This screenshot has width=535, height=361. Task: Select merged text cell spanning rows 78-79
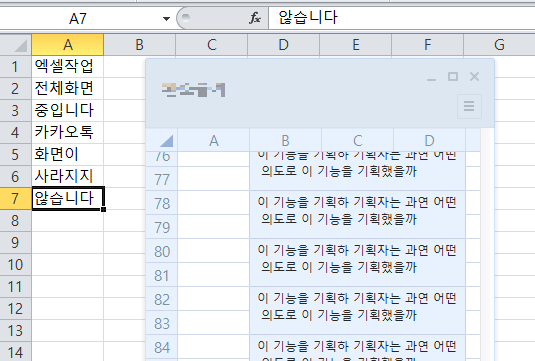pos(358,215)
